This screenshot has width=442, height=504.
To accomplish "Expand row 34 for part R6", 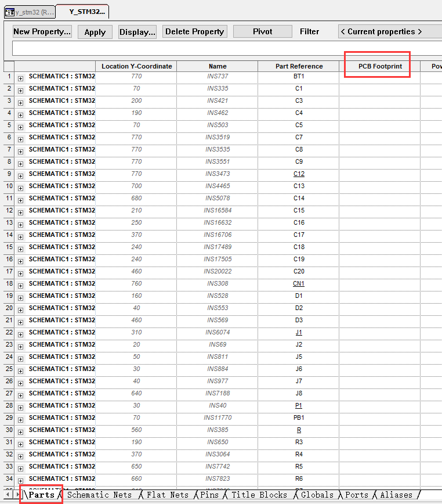I will 20,481.
